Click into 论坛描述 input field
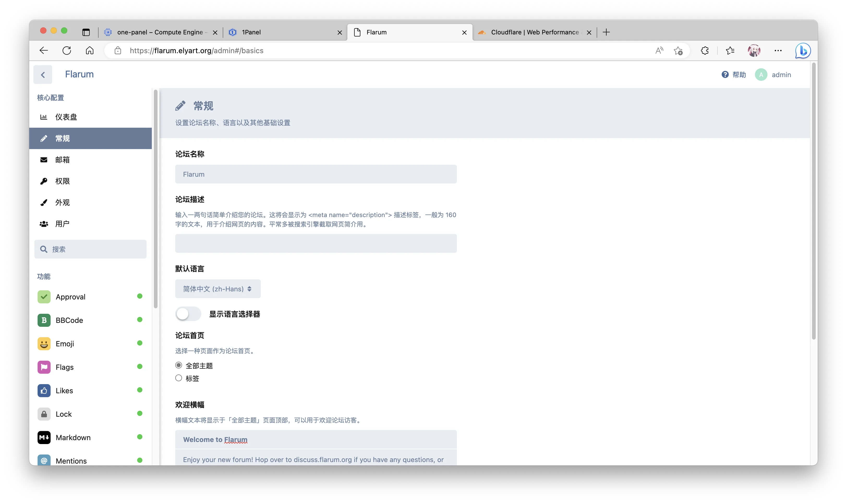 pyautogui.click(x=316, y=243)
